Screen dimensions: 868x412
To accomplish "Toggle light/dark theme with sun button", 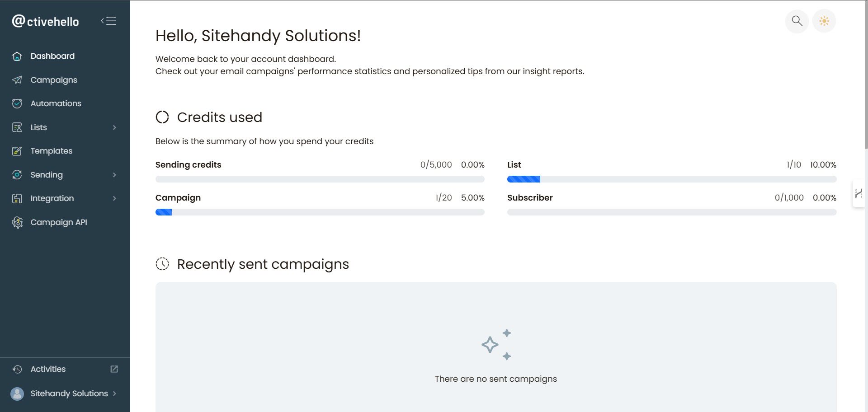I will 824,21.
